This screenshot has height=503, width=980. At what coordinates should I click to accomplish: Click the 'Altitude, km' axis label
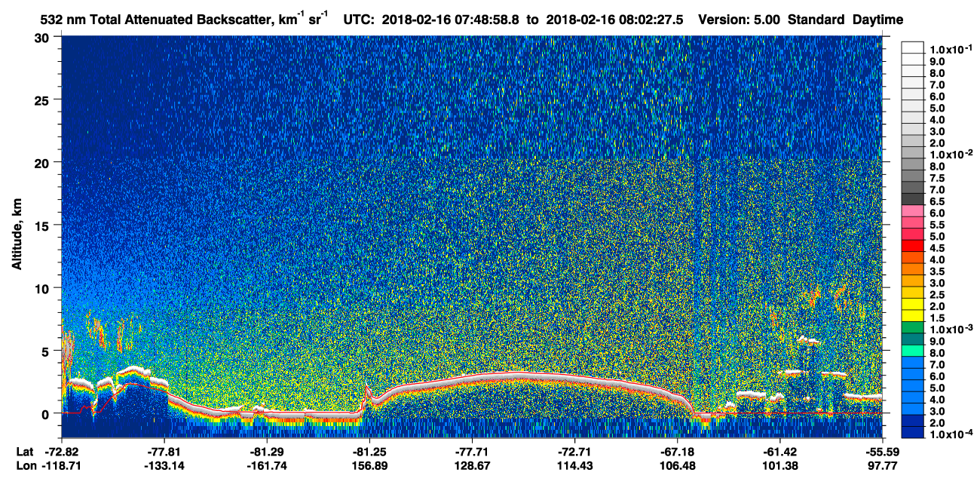tap(18, 236)
